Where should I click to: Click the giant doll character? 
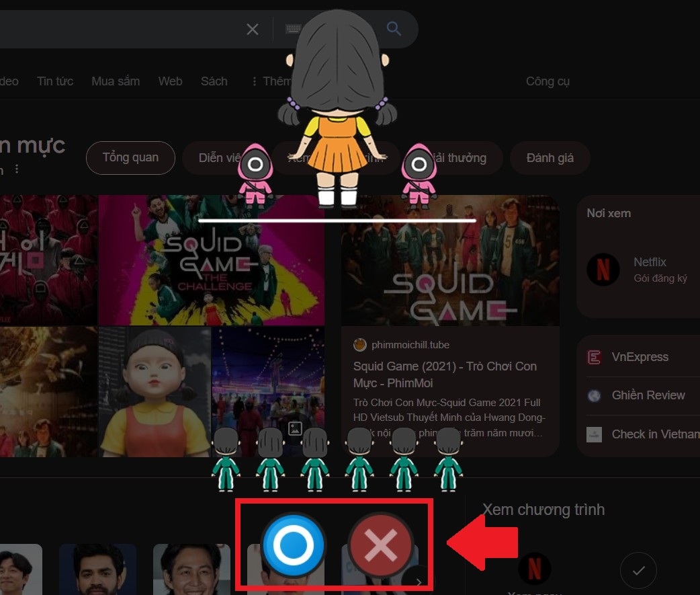(337, 109)
